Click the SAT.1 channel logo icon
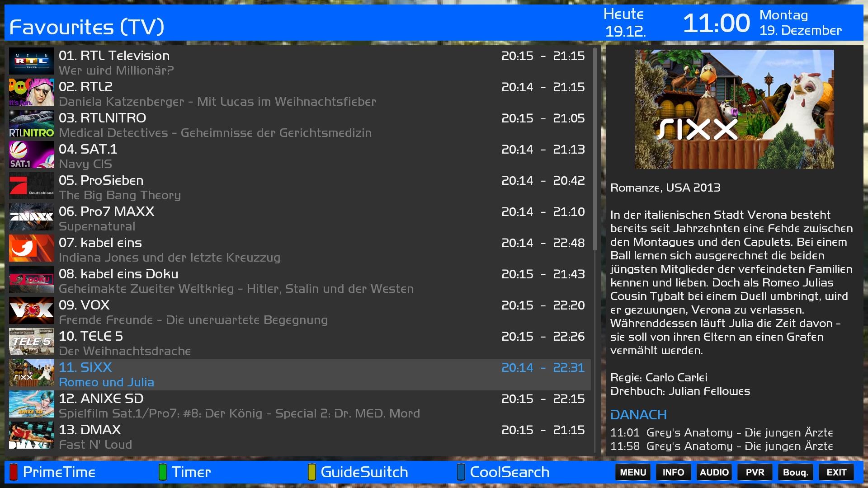Image resolution: width=868 pixels, height=488 pixels. click(32, 155)
